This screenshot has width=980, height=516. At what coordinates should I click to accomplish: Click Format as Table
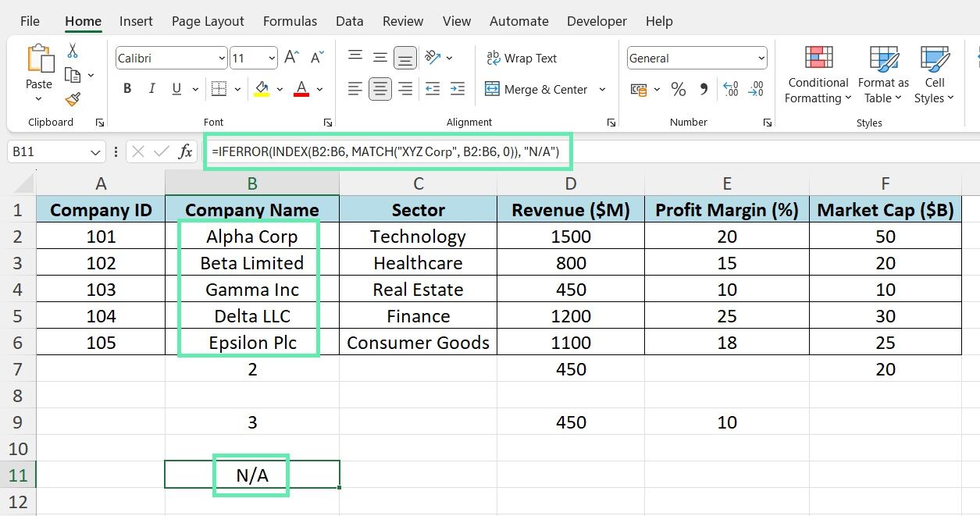click(883, 75)
